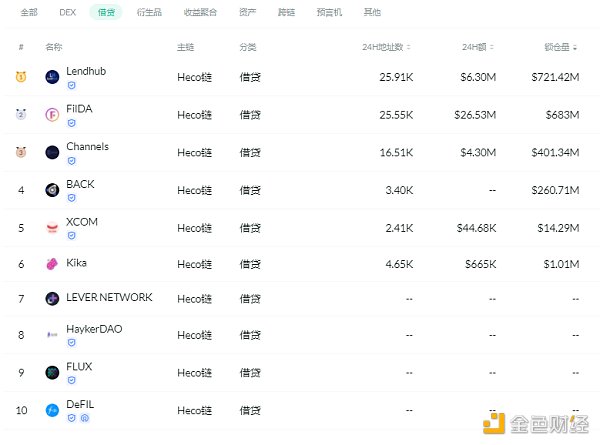This screenshot has height=445, width=600.
Task: Click verified shield badge under Lendhub
Action: coord(71,86)
